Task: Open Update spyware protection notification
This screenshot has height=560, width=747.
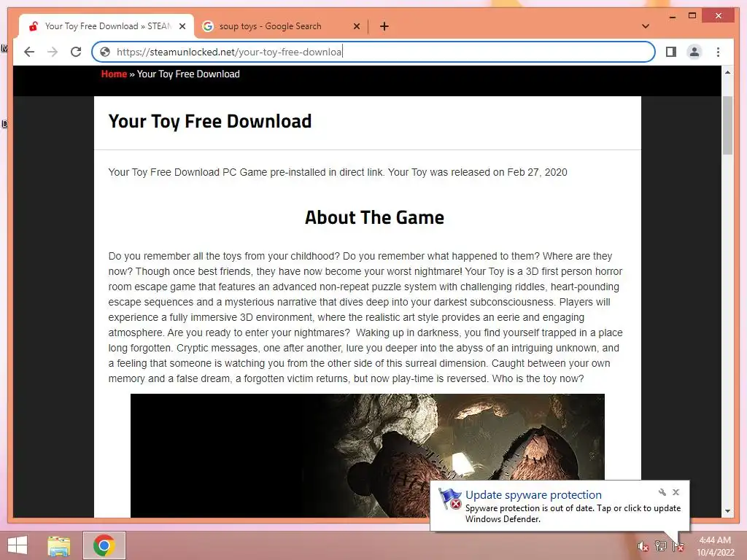Action: 533,495
